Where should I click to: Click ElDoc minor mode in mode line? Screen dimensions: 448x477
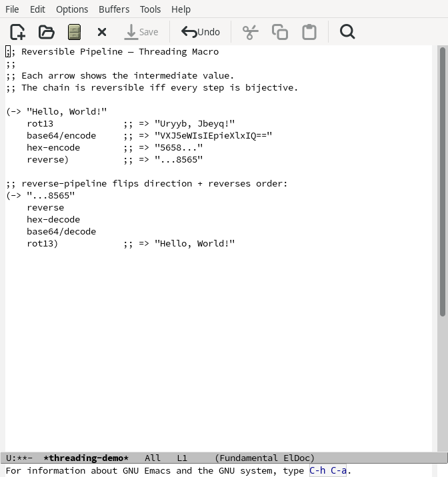point(297,458)
